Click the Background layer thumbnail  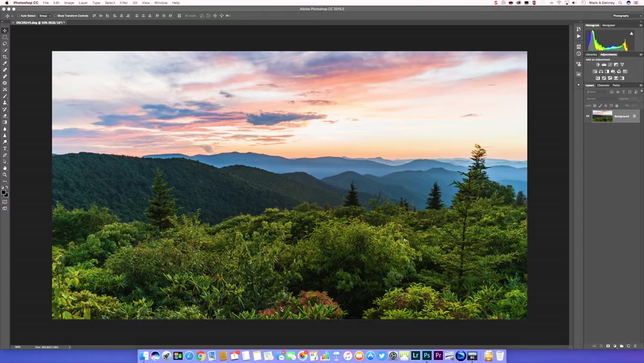click(602, 116)
